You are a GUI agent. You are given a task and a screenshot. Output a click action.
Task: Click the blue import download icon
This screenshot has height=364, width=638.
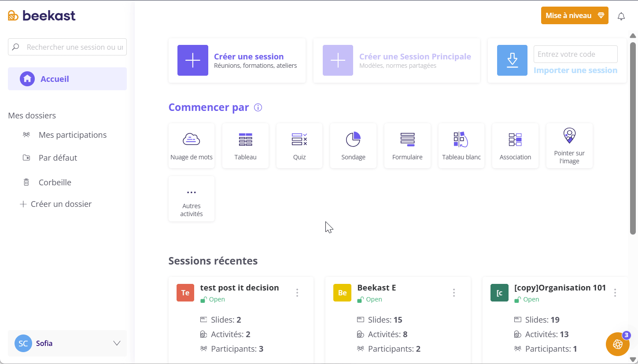pyautogui.click(x=512, y=60)
